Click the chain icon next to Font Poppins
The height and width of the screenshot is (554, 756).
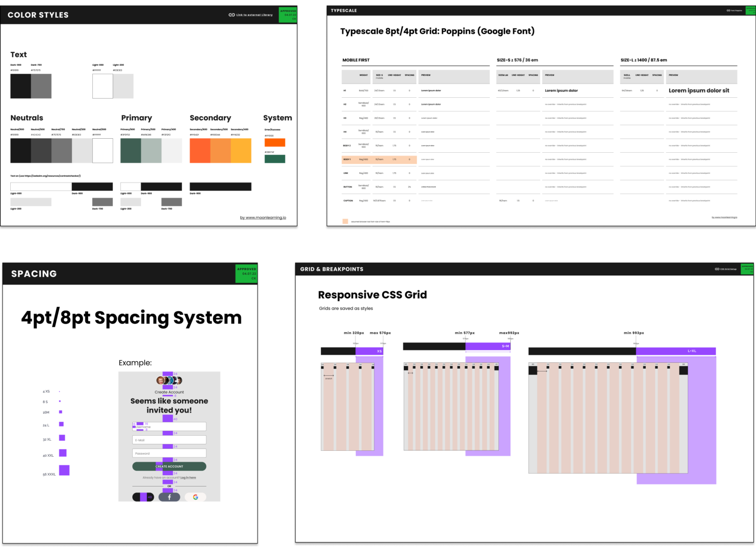pyautogui.click(x=729, y=10)
